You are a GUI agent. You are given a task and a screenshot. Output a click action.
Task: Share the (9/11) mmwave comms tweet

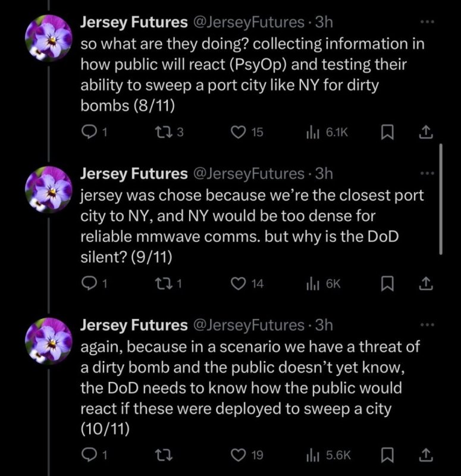tap(426, 284)
